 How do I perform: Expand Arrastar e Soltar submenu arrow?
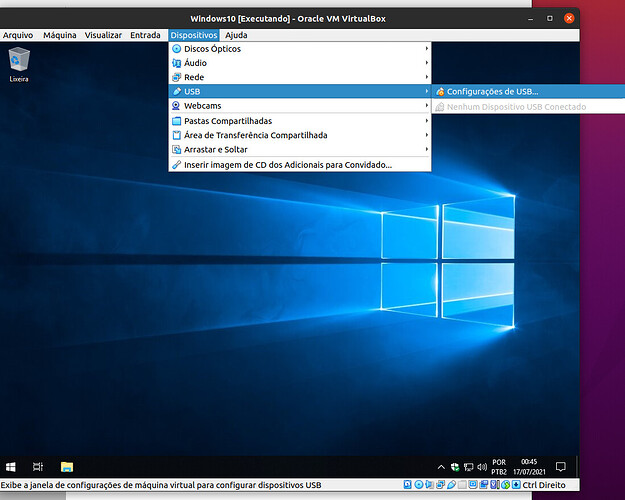426,150
